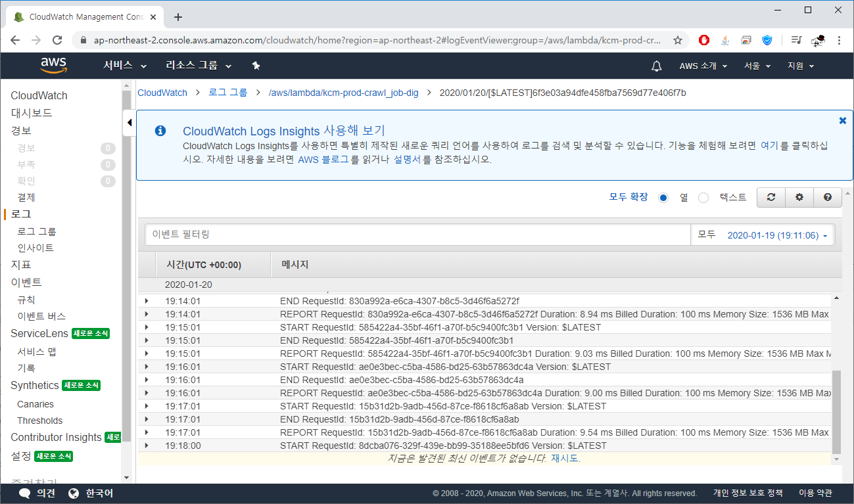Close the Logs Insights info banner
The height and width of the screenshot is (504, 854).
pyautogui.click(x=843, y=120)
